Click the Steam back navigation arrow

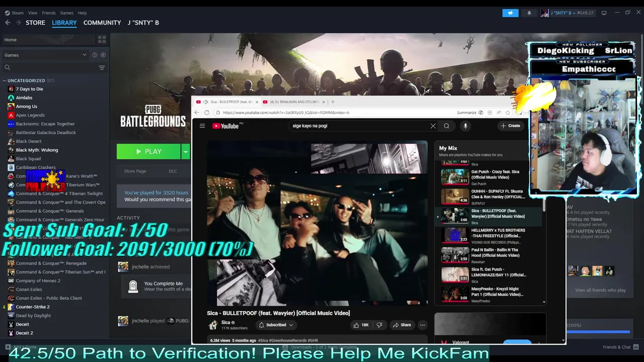8,23
